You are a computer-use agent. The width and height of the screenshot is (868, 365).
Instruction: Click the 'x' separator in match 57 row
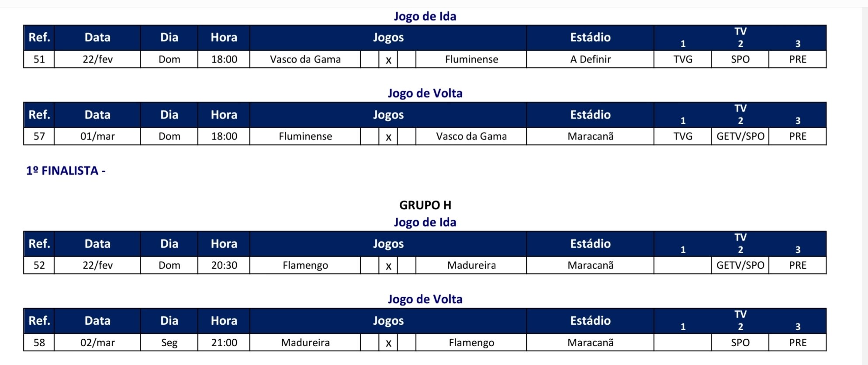(x=388, y=137)
